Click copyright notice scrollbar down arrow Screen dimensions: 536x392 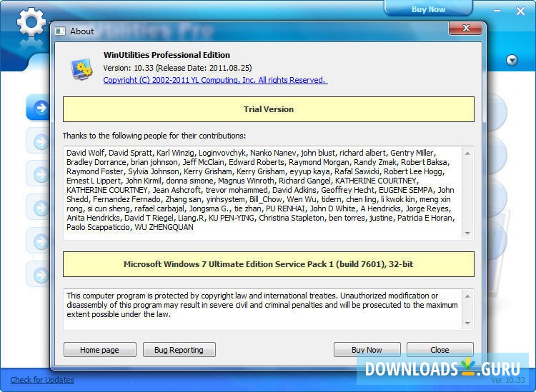pyautogui.click(x=467, y=323)
